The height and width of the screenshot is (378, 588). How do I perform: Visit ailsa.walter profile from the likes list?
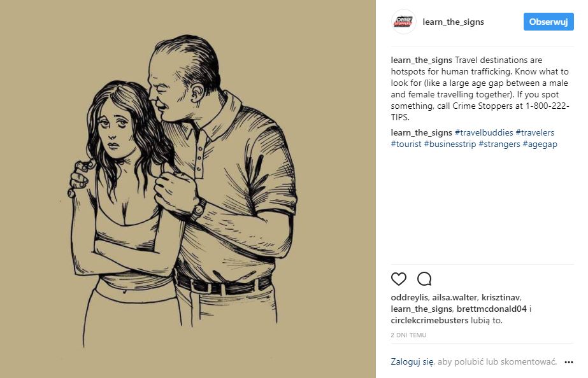454,297
